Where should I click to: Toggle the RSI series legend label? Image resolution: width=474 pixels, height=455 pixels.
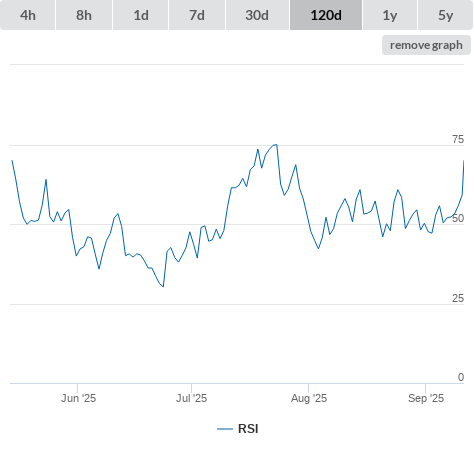248,429
